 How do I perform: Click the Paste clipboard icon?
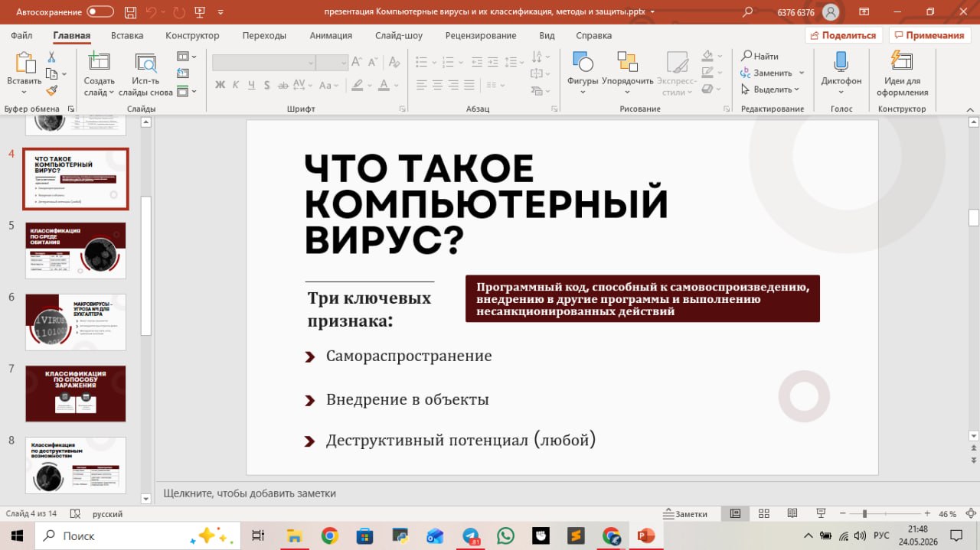pos(24,63)
